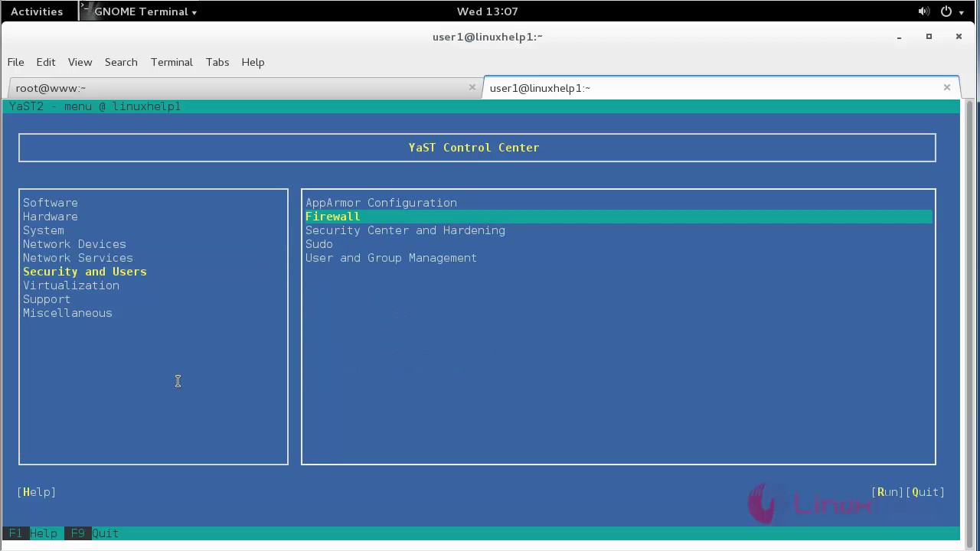The width and height of the screenshot is (980, 551).
Task: Open the Terminal menu
Action: 171,62
